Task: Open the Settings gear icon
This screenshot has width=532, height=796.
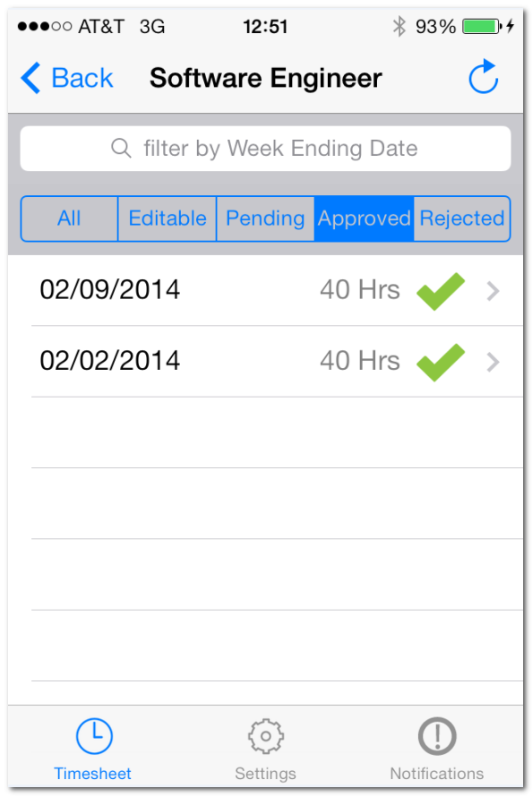Action: pyautogui.click(x=265, y=736)
